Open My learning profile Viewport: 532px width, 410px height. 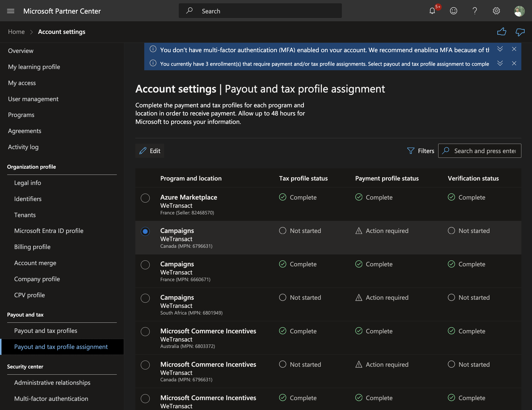pos(34,67)
